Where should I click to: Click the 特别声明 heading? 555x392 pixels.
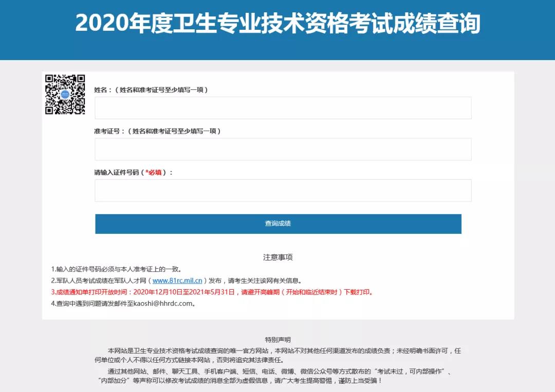coord(277,338)
